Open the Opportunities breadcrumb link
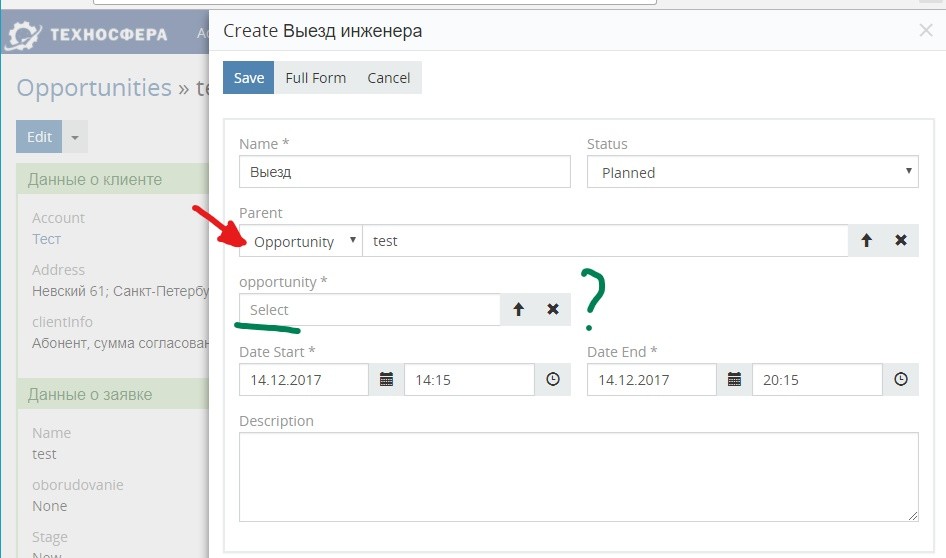 [x=94, y=88]
